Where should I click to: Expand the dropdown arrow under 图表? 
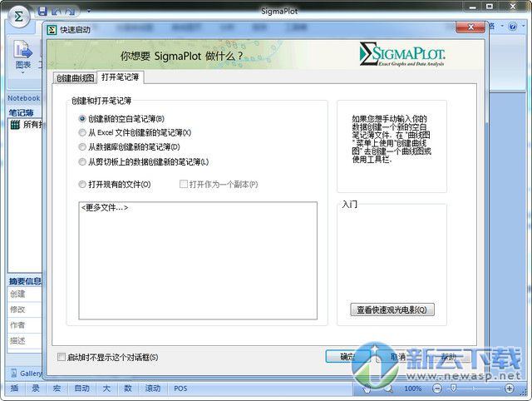tap(22, 72)
